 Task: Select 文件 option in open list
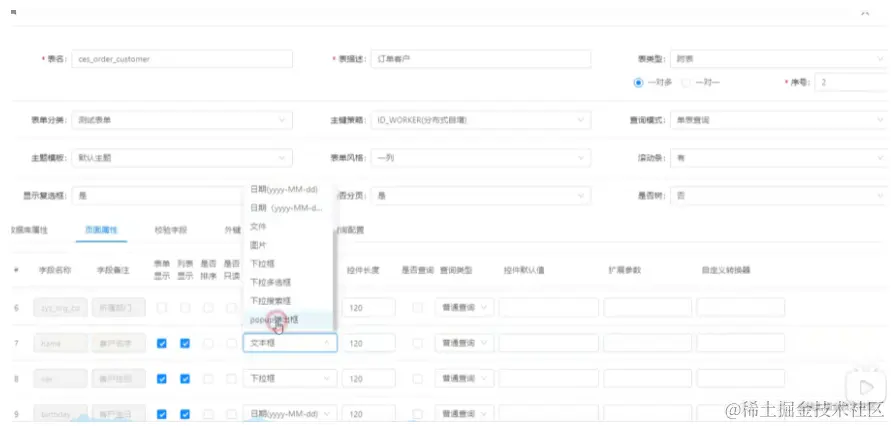pyautogui.click(x=288, y=226)
